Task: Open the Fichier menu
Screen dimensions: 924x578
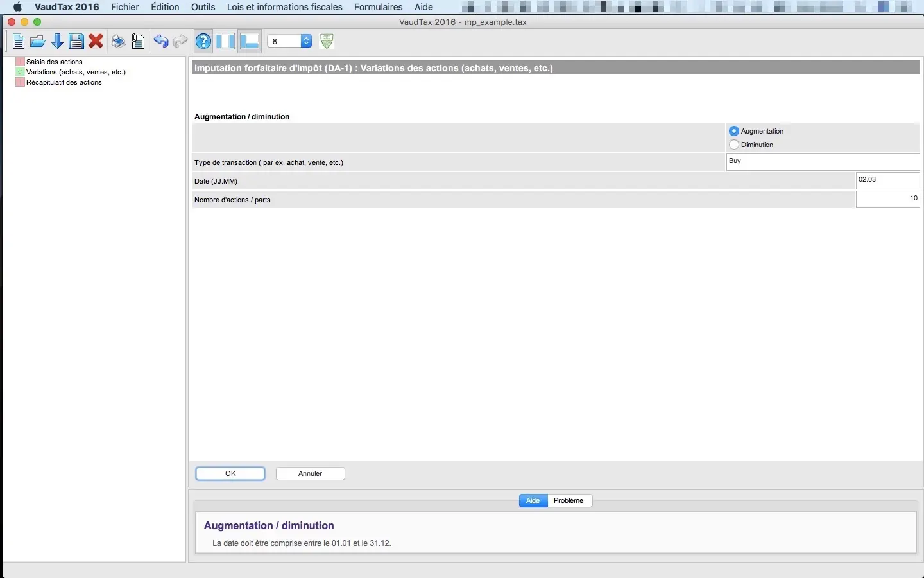Action: point(125,7)
